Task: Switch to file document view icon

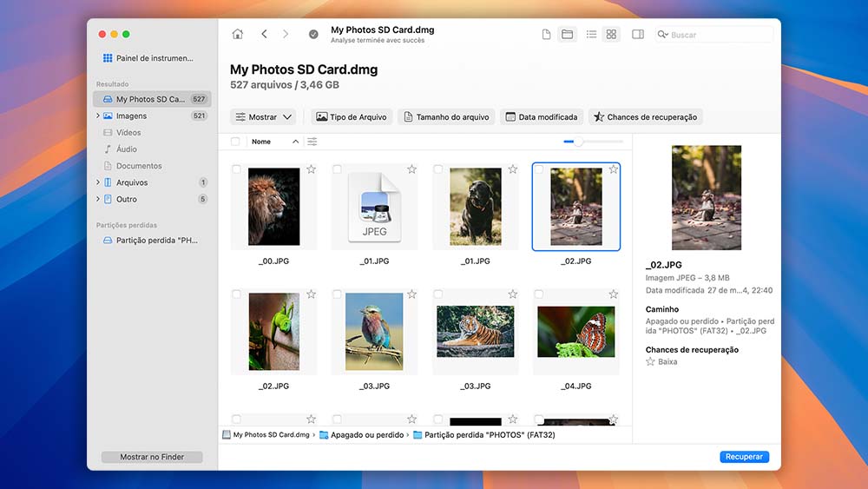Action: point(546,35)
